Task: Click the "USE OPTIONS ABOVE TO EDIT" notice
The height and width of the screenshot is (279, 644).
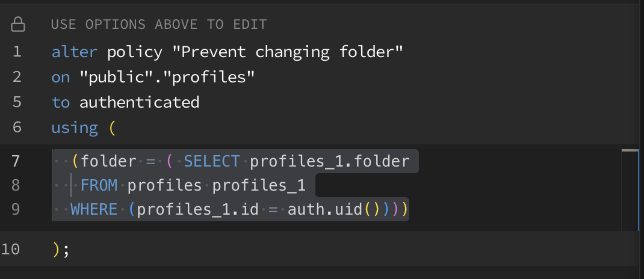Action: pos(159,25)
